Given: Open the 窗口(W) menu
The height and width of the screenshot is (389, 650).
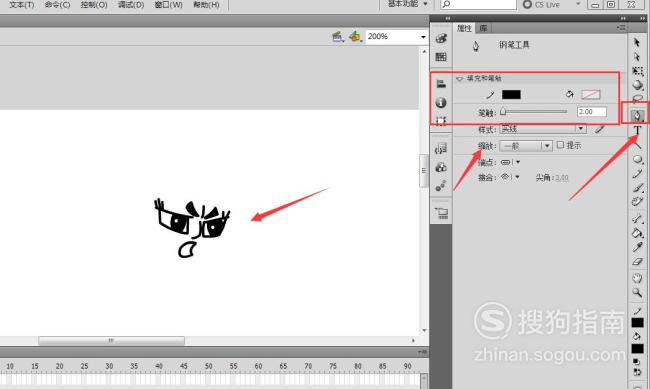Looking at the screenshot, I should [x=168, y=5].
